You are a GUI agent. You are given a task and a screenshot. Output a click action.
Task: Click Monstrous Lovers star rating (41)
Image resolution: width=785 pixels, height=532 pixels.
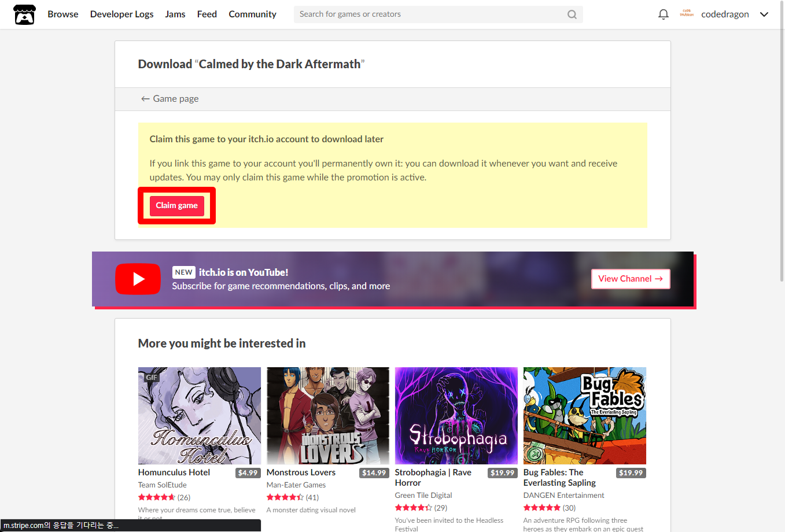(293, 497)
